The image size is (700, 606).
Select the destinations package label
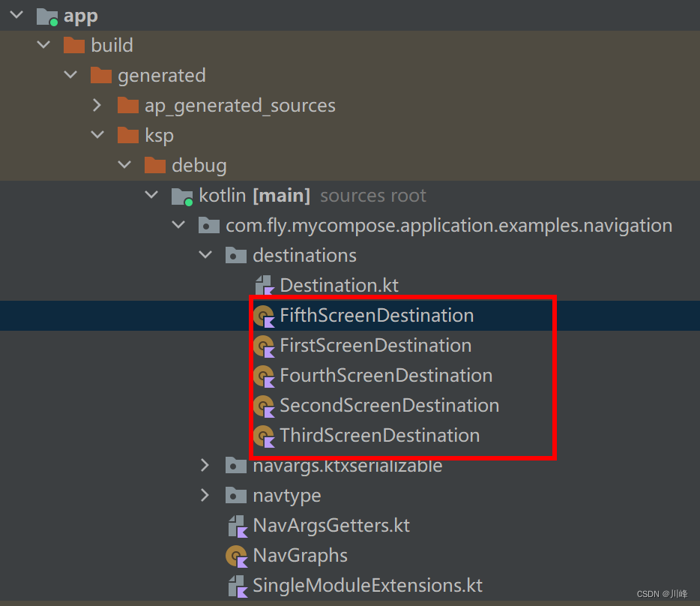tap(305, 255)
